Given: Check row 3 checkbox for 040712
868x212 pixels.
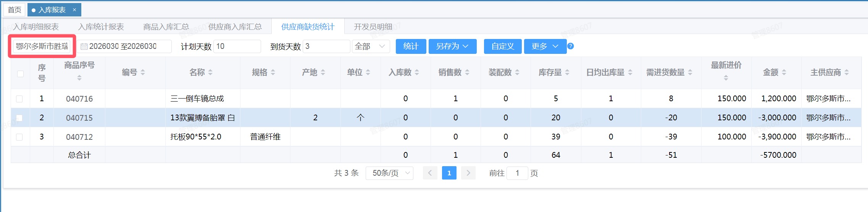Looking at the screenshot, I should [x=19, y=137].
